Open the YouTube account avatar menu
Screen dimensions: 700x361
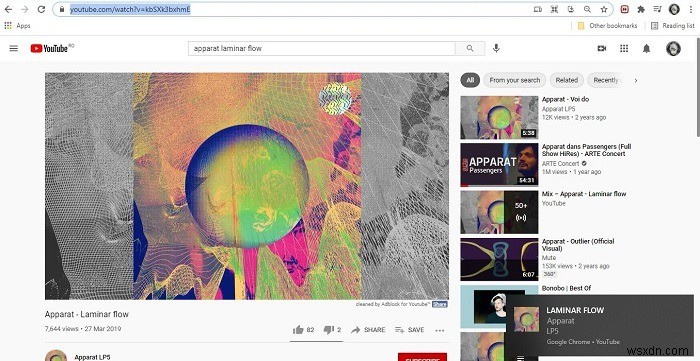(x=673, y=48)
